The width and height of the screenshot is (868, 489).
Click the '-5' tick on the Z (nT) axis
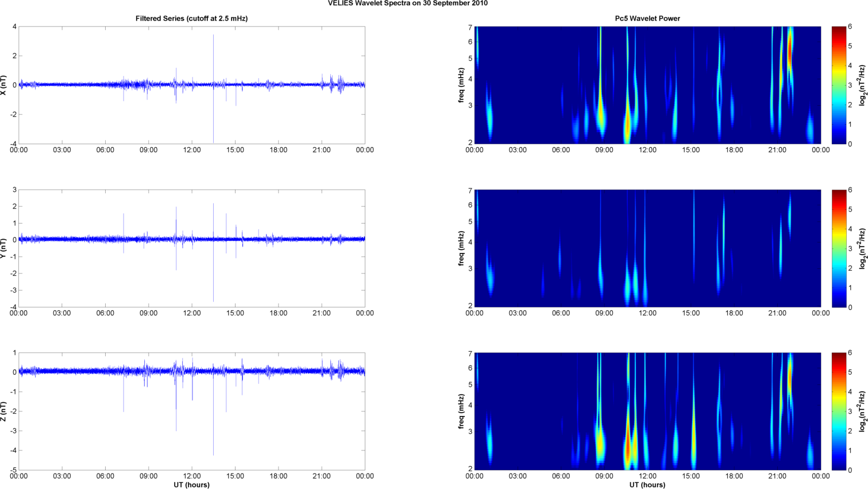(13, 470)
